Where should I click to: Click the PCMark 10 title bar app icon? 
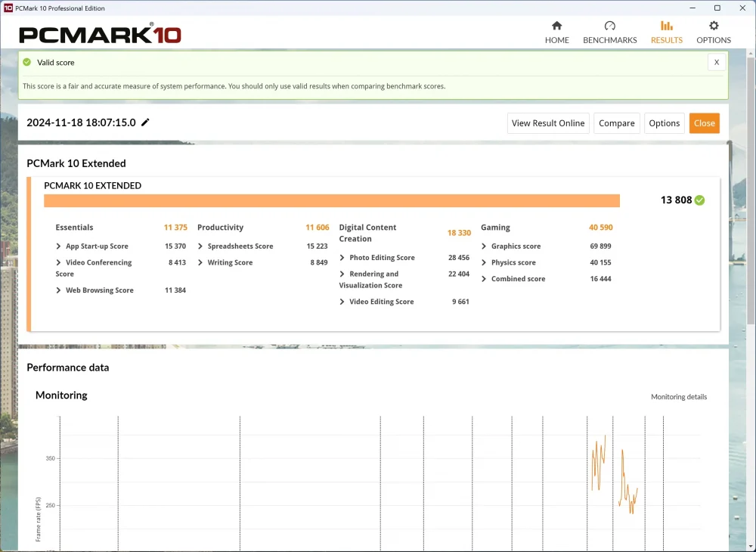8,8
